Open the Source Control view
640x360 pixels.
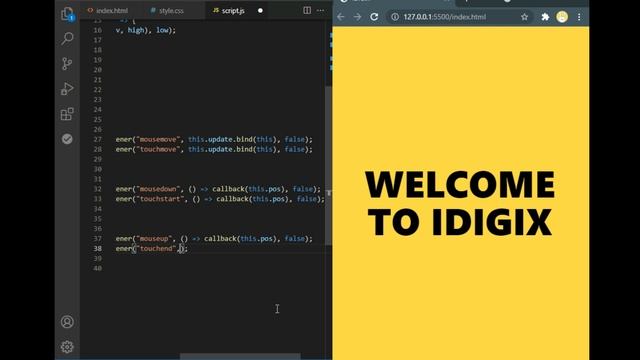pos(67,64)
